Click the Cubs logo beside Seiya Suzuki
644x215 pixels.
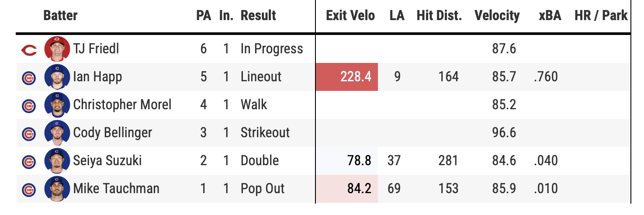pos(29,161)
